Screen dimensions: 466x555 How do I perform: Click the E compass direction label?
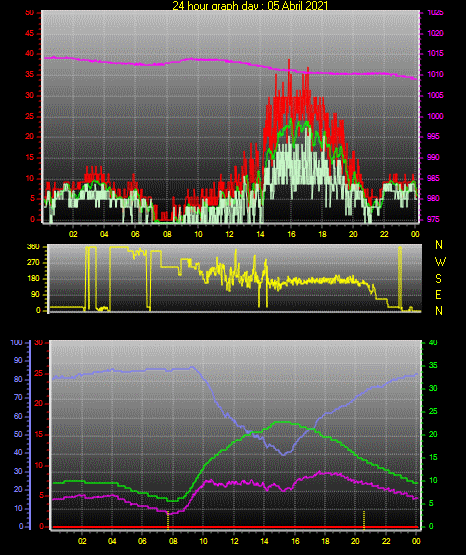(438, 295)
